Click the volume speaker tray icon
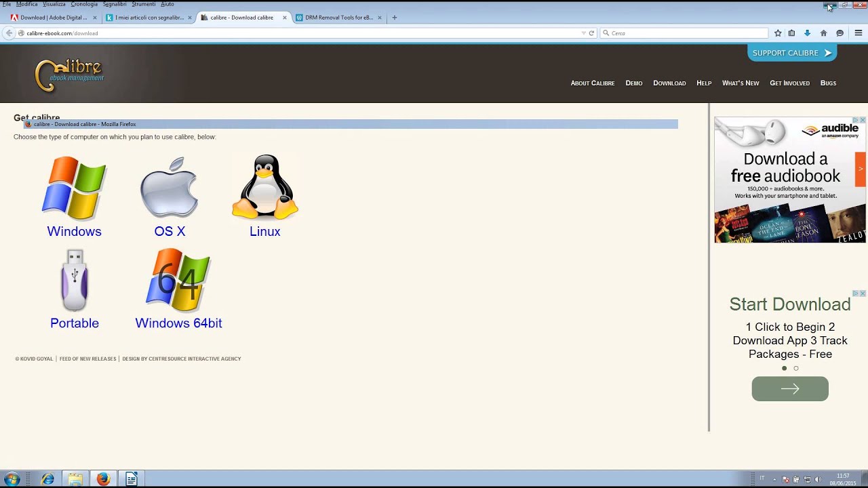 point(818,479)
